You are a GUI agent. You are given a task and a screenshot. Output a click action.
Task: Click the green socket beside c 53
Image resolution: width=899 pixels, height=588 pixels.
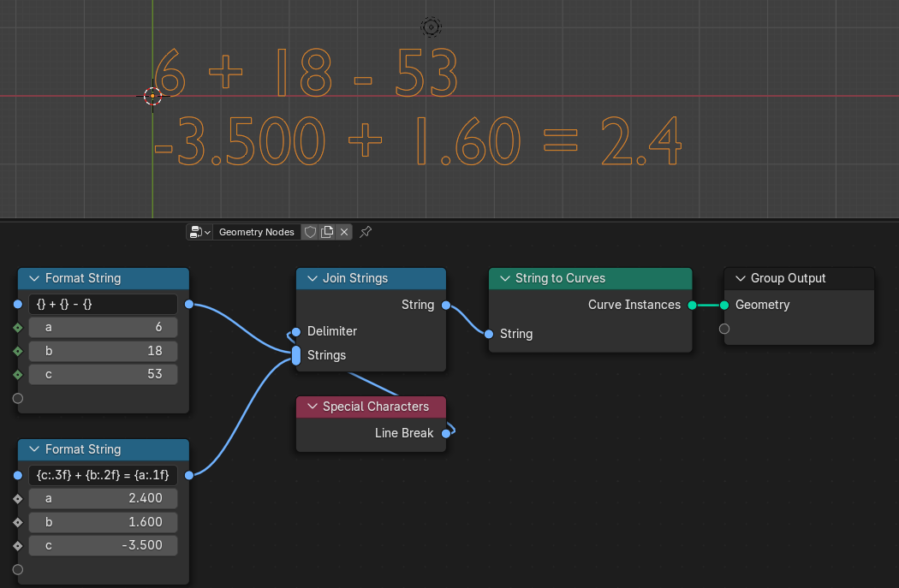18,375
